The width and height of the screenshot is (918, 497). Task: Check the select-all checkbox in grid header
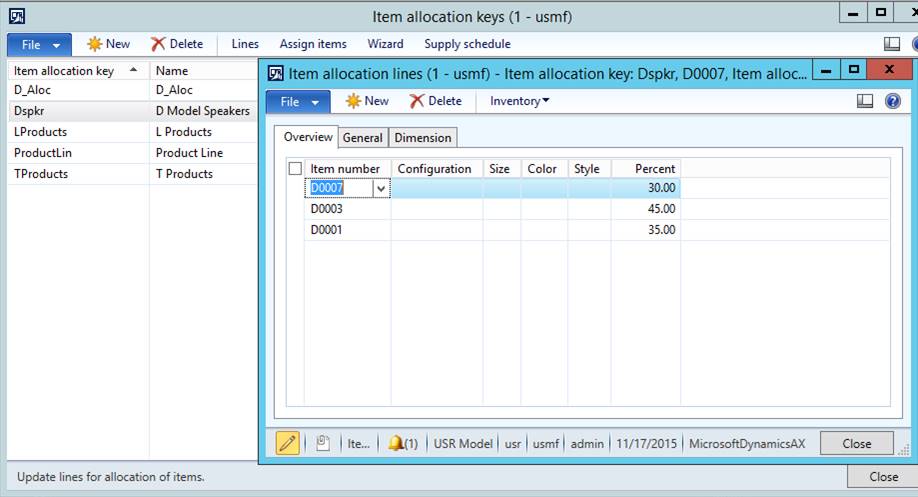click(295, 169)
